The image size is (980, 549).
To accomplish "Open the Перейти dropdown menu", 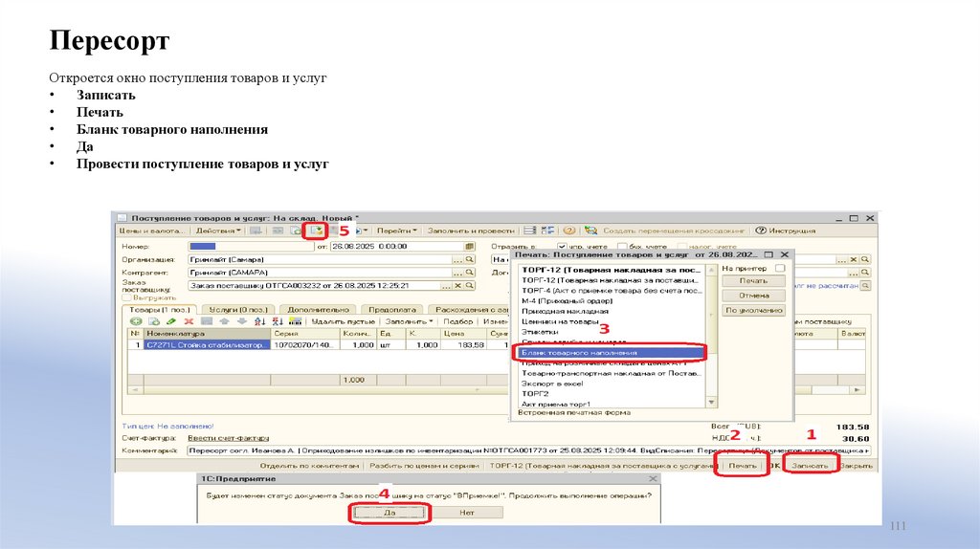I will click(397, 231).
